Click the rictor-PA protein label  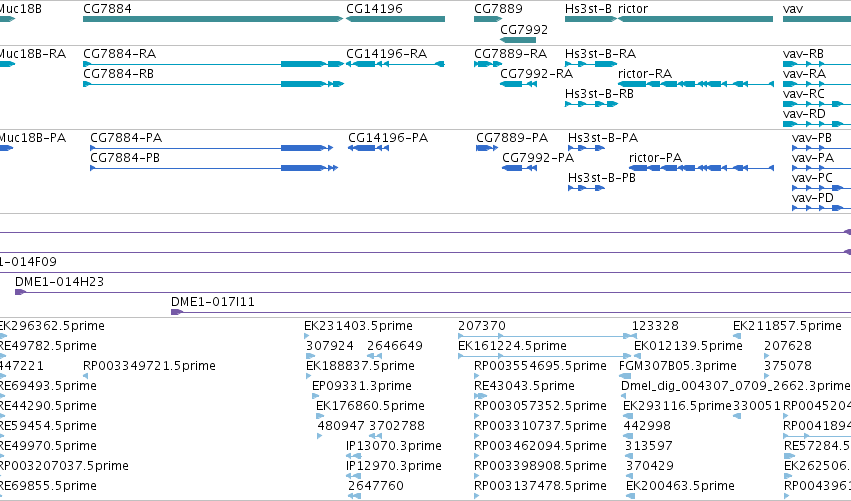(655, 158)
